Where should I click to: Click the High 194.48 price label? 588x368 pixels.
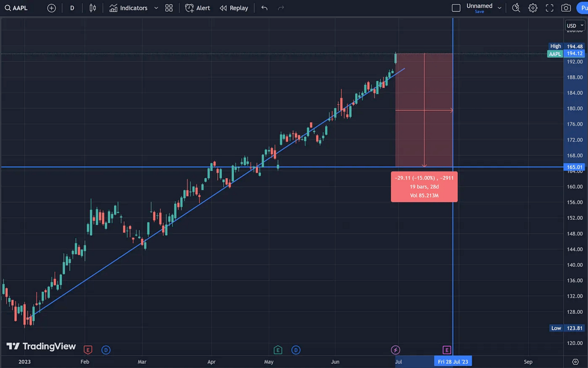(x=567, y=46)
